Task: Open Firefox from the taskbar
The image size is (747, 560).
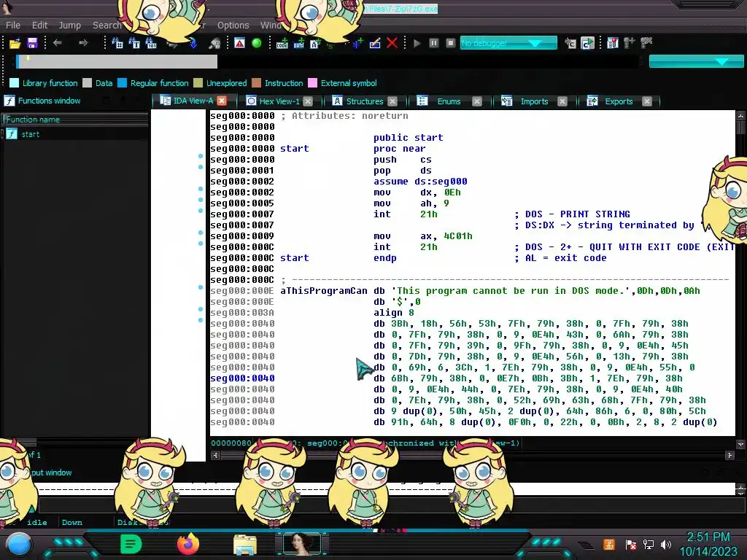Action: pos(187,544)
